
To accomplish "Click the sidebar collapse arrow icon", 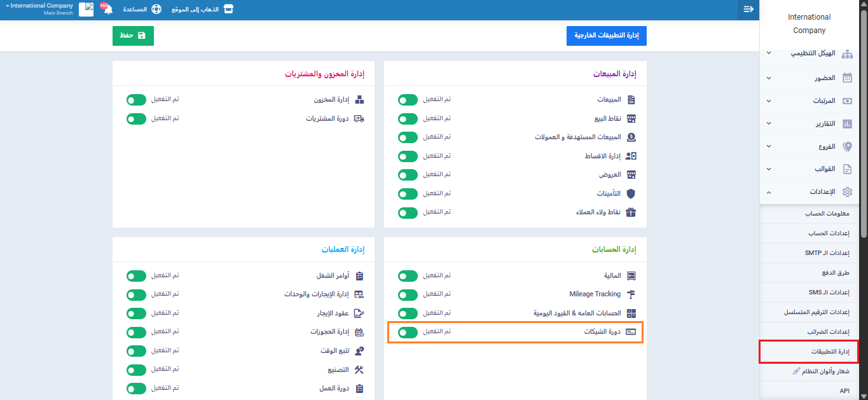I will pos(748,10).
